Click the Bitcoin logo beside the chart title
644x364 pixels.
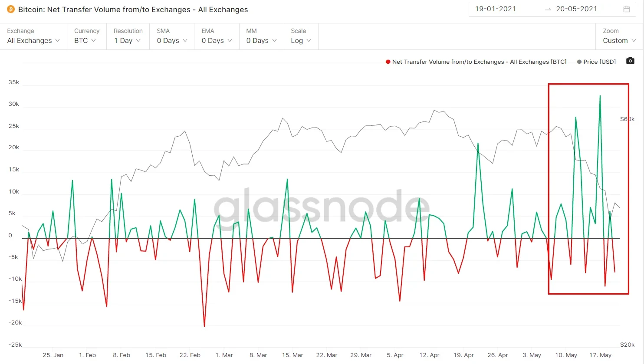coord(11,10)
